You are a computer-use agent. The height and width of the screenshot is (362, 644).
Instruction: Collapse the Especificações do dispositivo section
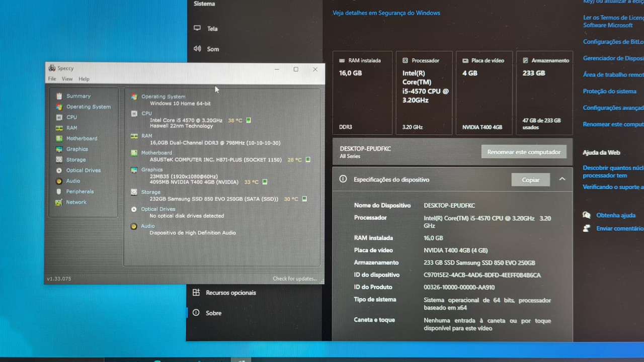(562, 179)
